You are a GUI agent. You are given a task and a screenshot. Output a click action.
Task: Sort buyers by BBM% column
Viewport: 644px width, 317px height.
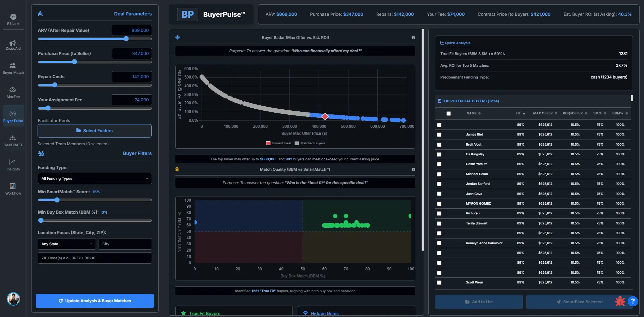click(x=620, y=113)
